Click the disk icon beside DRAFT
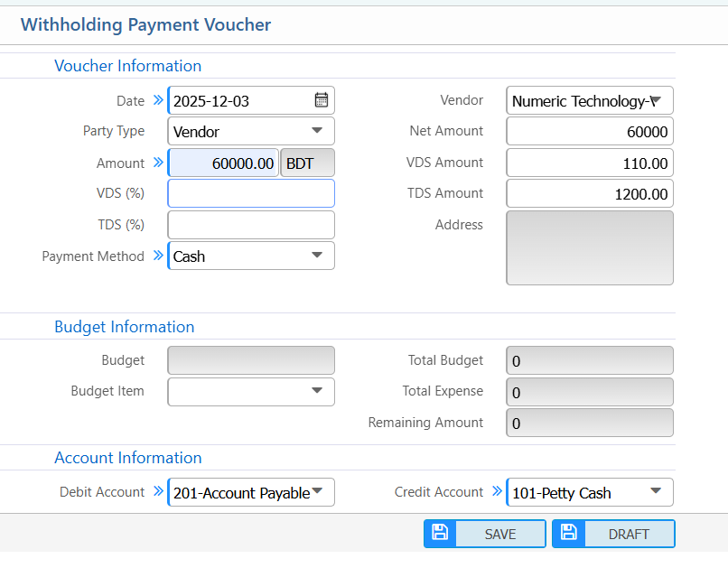 (568, 533)
